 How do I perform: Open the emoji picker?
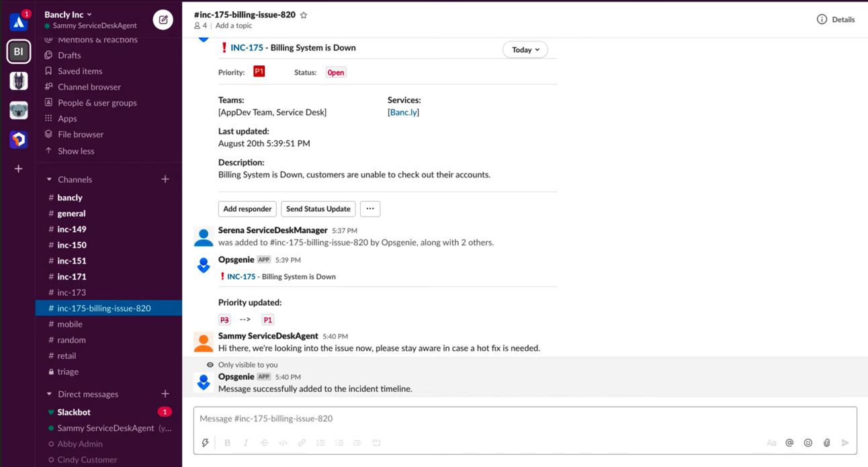coord(808,443)
